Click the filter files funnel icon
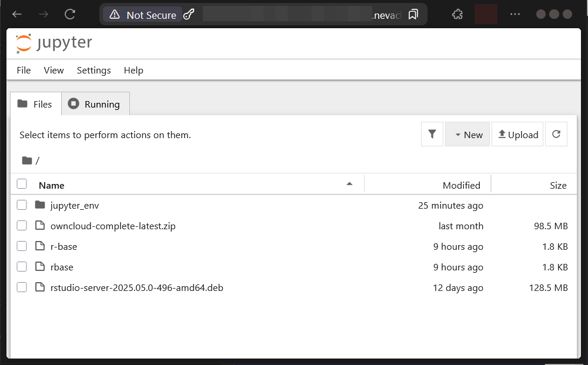588x365 pixels. coord(432,134)
